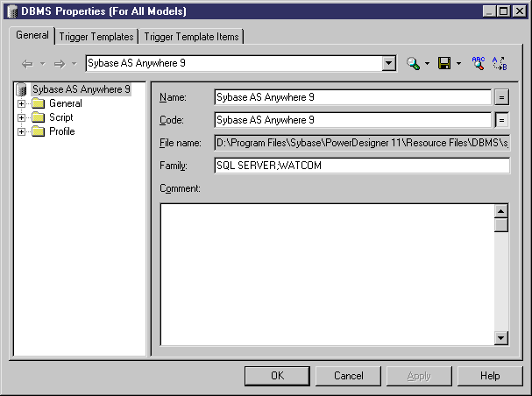
Task: Expand the General folder in tree
Action: tap(21, 103)
